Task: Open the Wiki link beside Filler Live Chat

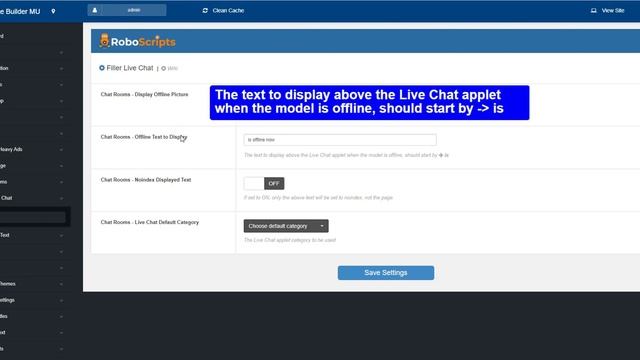Action: click(x=173, y=69)
